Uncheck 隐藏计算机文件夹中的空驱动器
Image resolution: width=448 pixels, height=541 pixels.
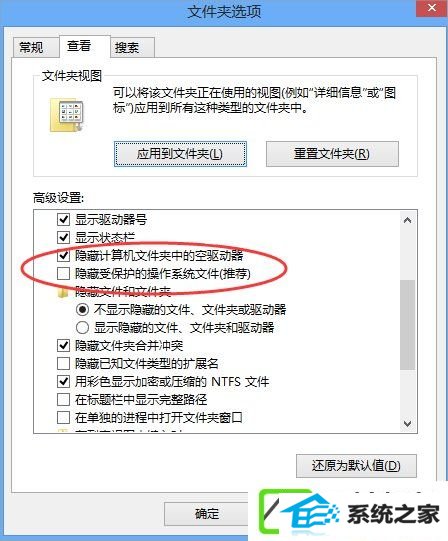(64, 255)
